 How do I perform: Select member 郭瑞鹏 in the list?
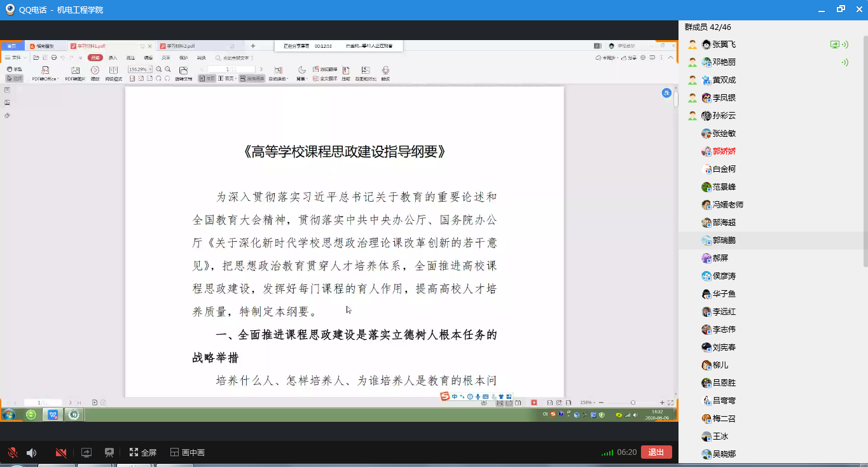pyautogui.click(x=724, y=240)
